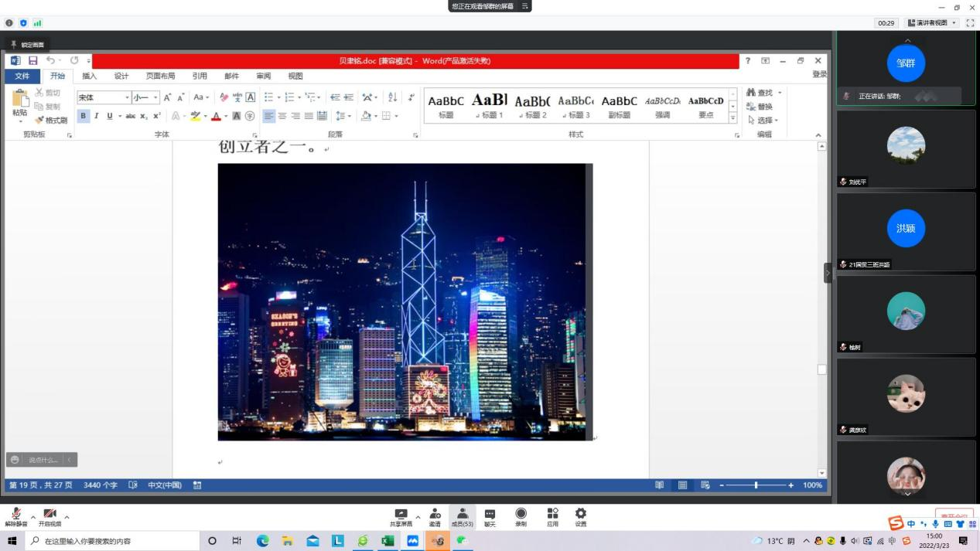Click the 邀请 invite icon

pos(435,515)
